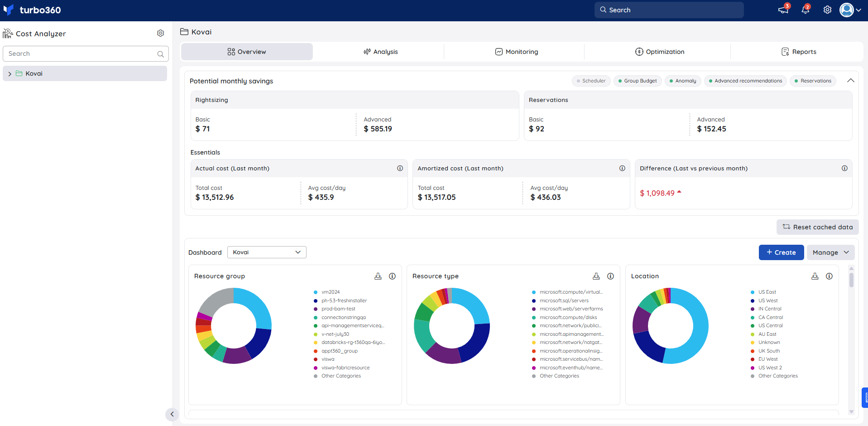Viewport: 868px width, 426px height.
Task: Click the Create dashboard button
Action: point(781,252)
